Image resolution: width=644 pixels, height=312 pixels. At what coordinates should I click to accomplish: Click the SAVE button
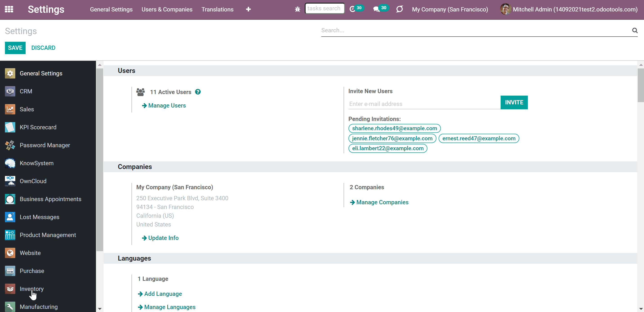click(x=15, y=48)
